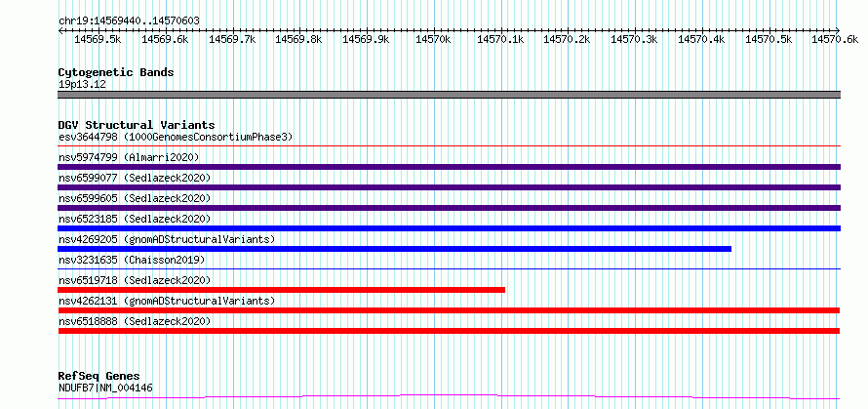
Task: Click the 14569.8k ruler tick label
Action: click(x=299, y=39)
